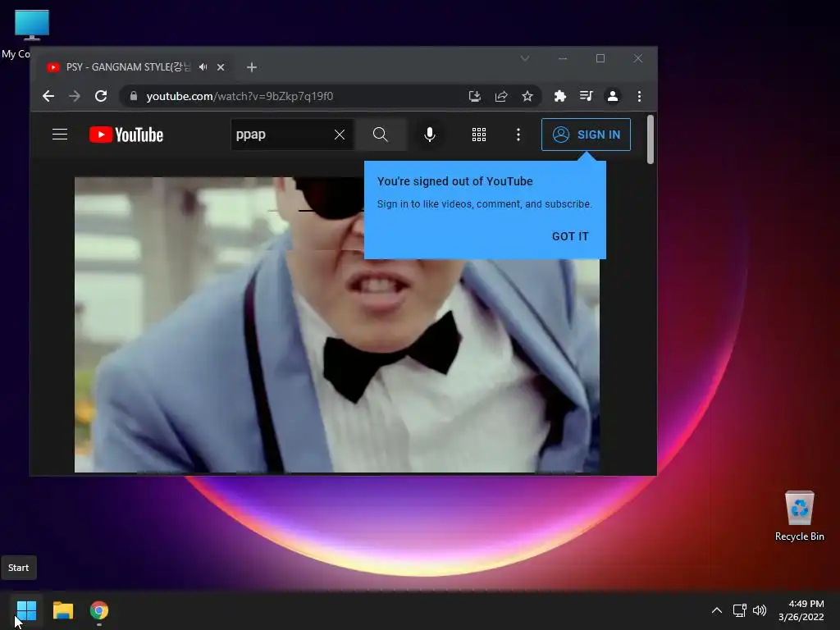Open the Extensions puzzle icon

point(559,97)
